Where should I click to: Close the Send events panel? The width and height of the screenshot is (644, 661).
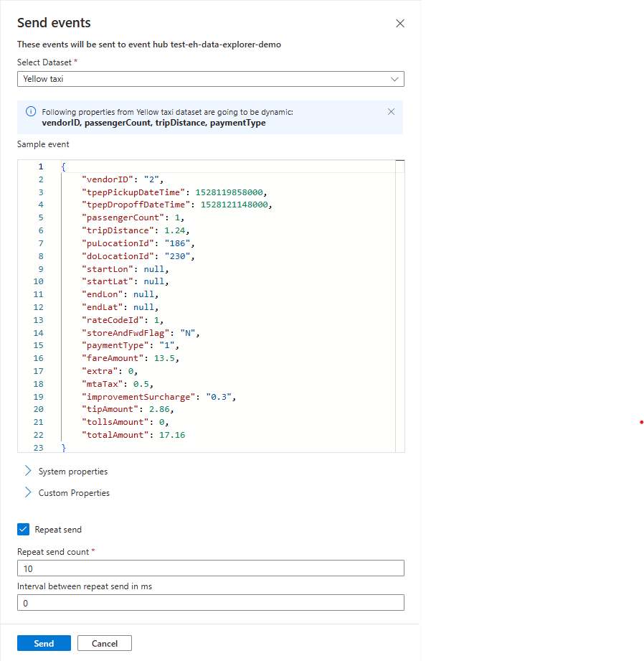tap(399, 23)
